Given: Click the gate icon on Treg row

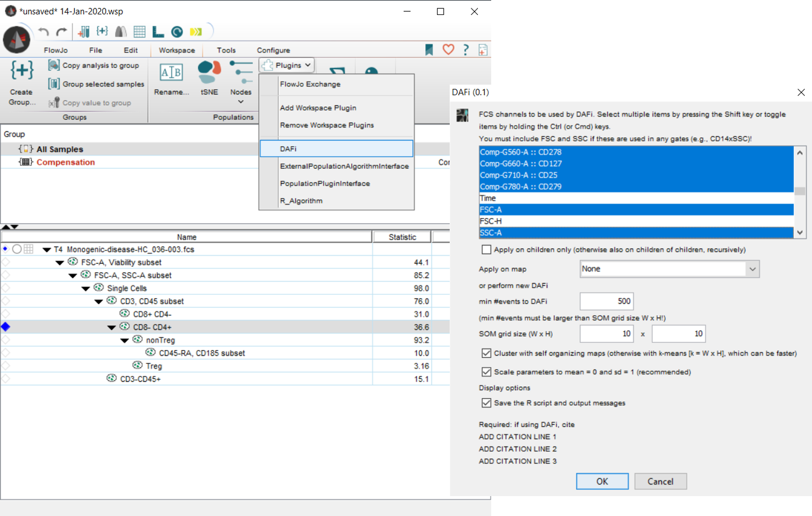Looking at the screenshot, I should (x=138, y=365).
